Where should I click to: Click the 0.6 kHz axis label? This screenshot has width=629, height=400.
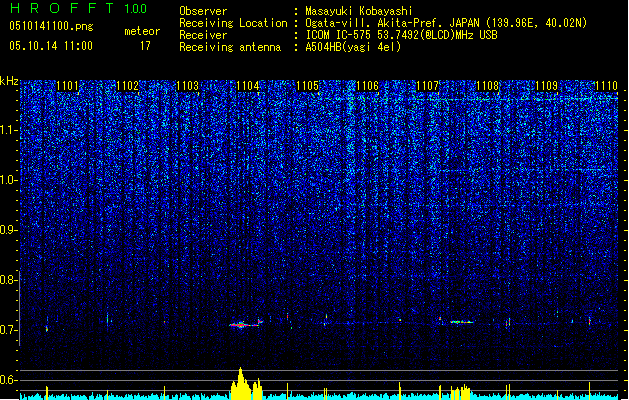click(x=9, y=380)
